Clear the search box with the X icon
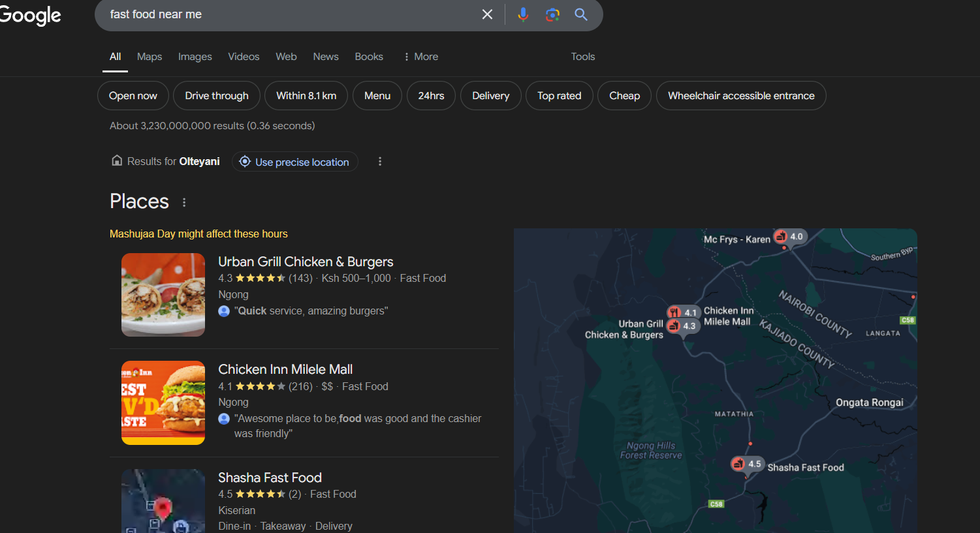980x533 pixels. pyautogui.click(x=487, y=14)
